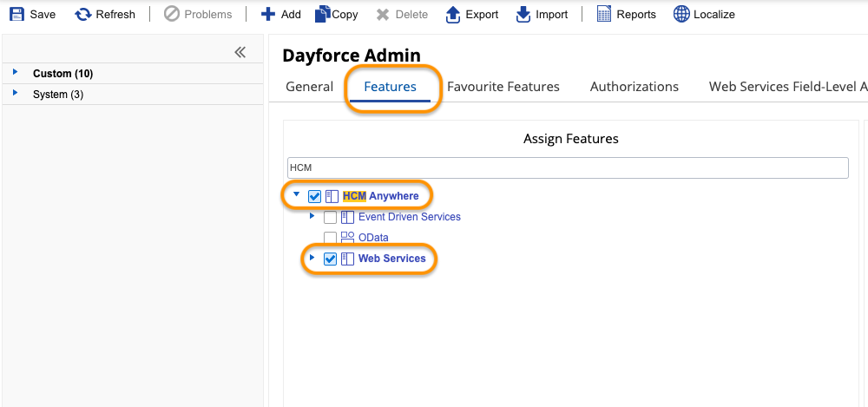Uncheck the Web Services checkbox
868x407 pixels.
coord(330,259)
